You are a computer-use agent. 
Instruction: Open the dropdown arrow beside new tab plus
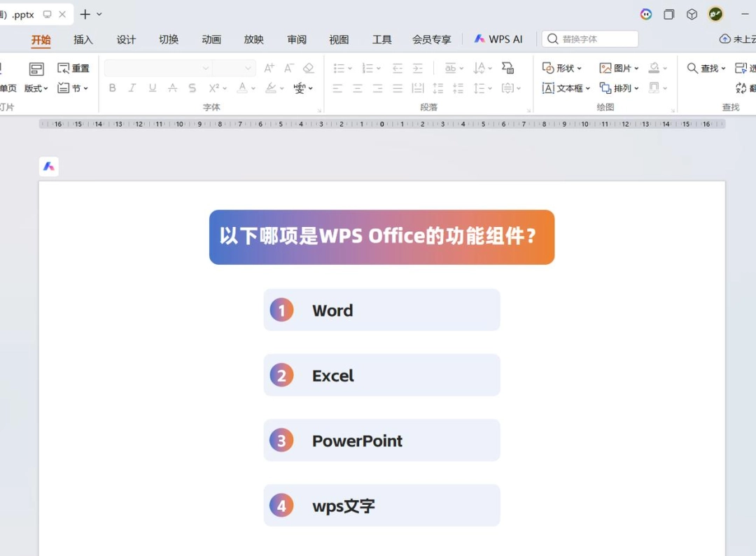coord(99,15)
